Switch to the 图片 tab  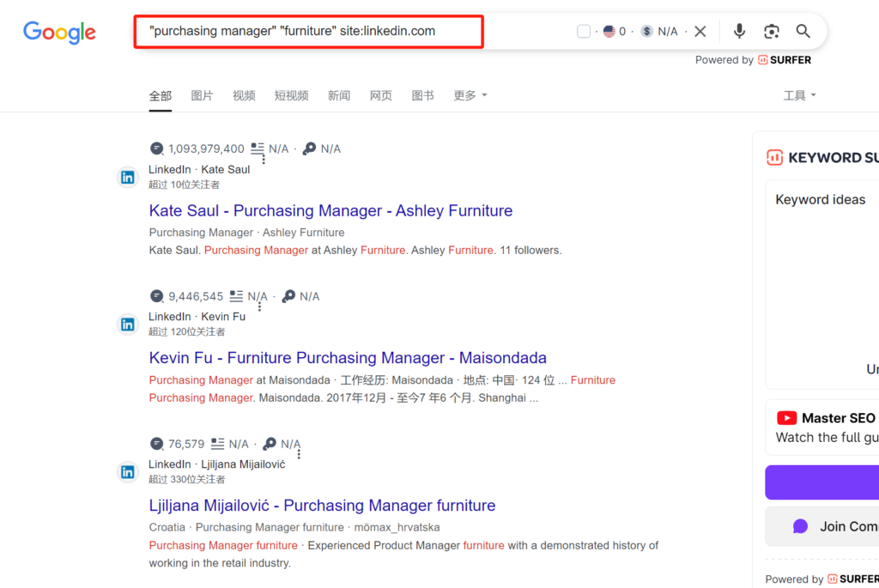click(x=202, y=96)
